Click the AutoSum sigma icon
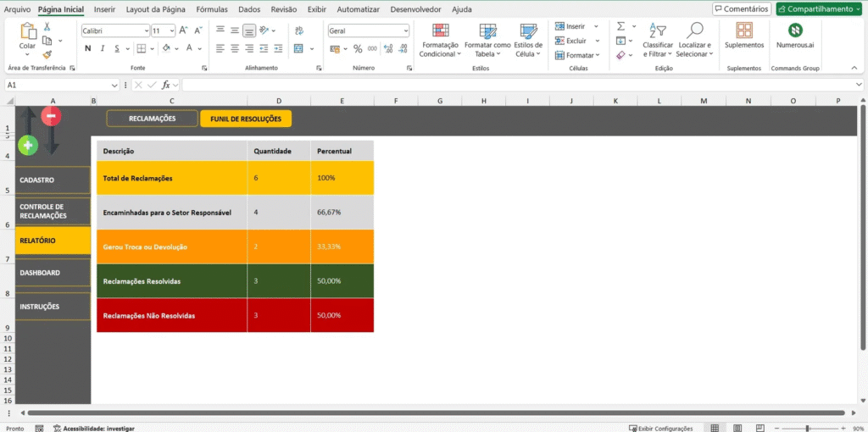 [x=620, y=26]
